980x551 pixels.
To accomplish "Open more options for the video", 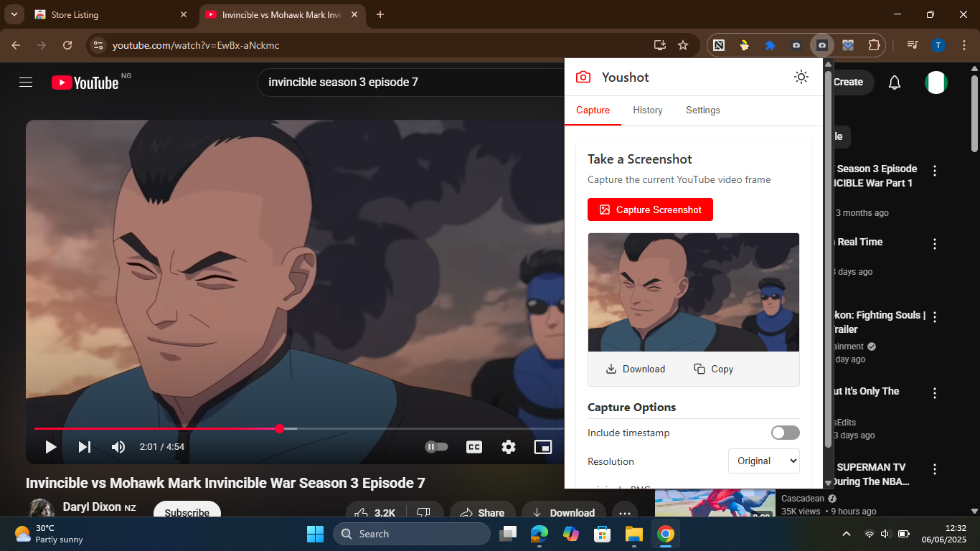I will 625,512.
